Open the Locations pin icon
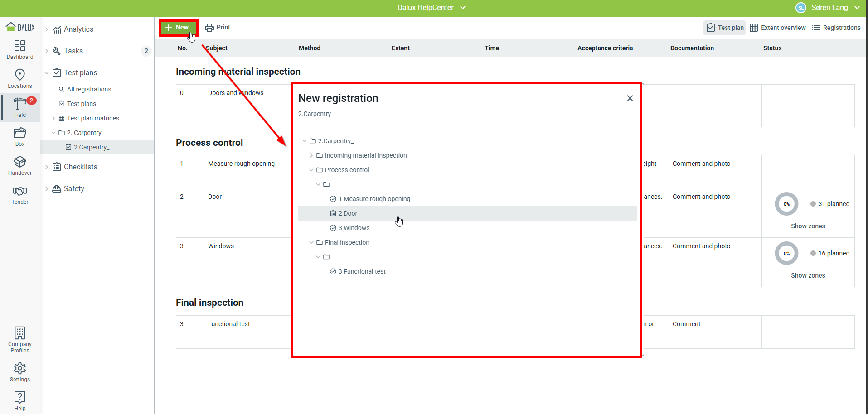The height and width of the screenshot is (414, 868). [20, 75]
